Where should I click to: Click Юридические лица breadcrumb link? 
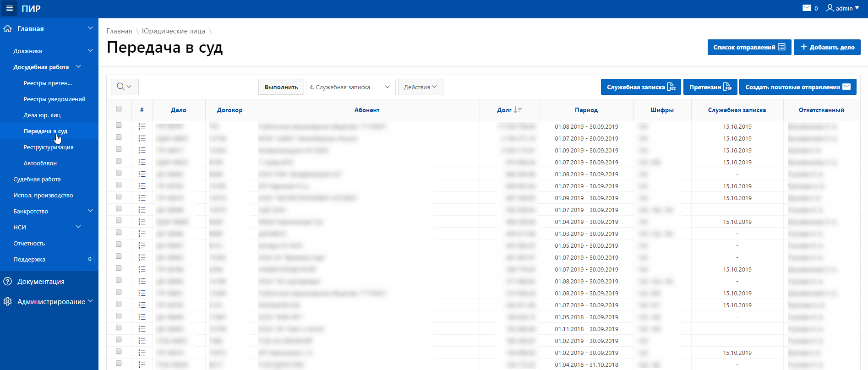[x=174, y=31]
